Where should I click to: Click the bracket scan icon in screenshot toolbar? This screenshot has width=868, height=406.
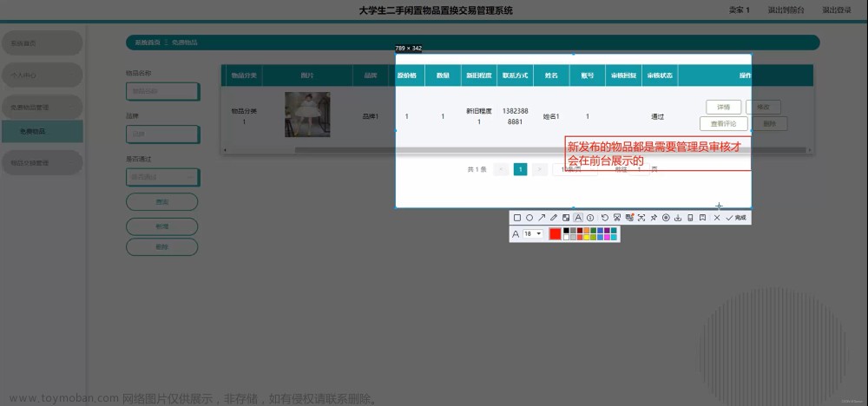tap(641, 218)
